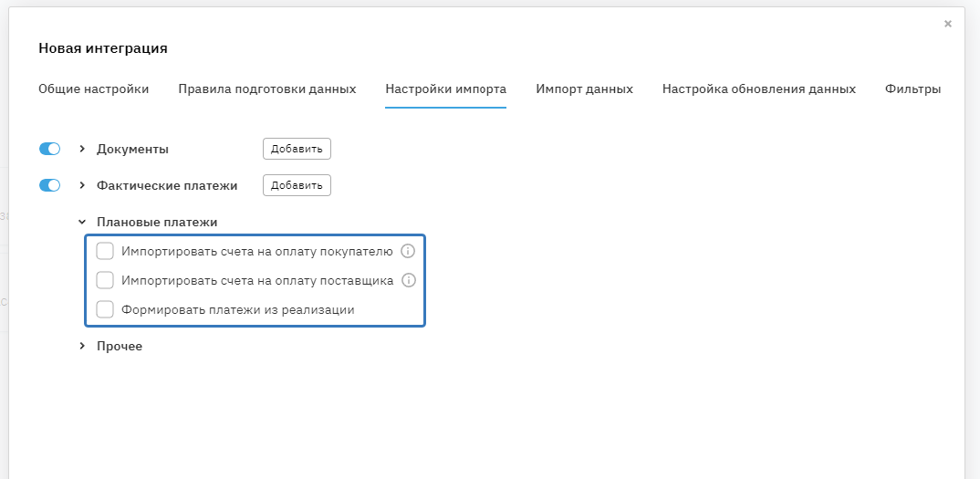Image resolution: width=980 pixels, height=479 pixels.
Task: Click info icon next to счета поставщика
Action: pos(409,280)
